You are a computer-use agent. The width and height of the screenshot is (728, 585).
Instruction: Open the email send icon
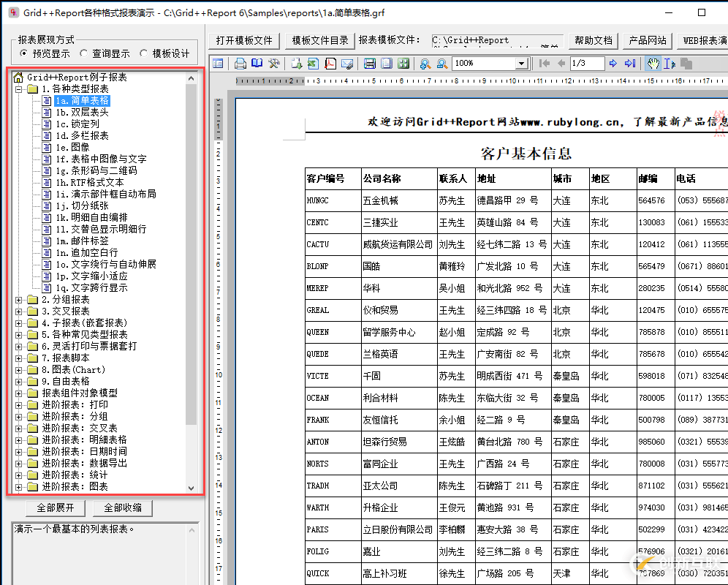pyautogui.click(x=347, y=63)
